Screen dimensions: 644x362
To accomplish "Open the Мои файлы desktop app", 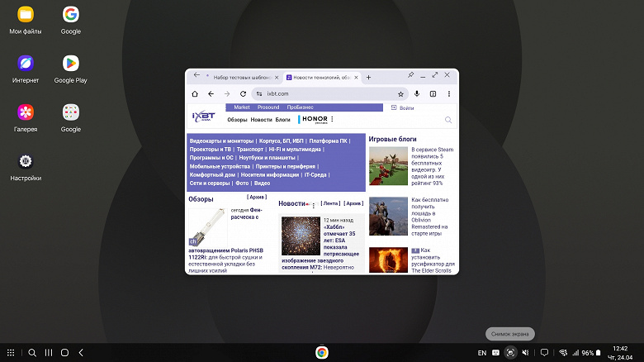I will [x=26, y=14].
